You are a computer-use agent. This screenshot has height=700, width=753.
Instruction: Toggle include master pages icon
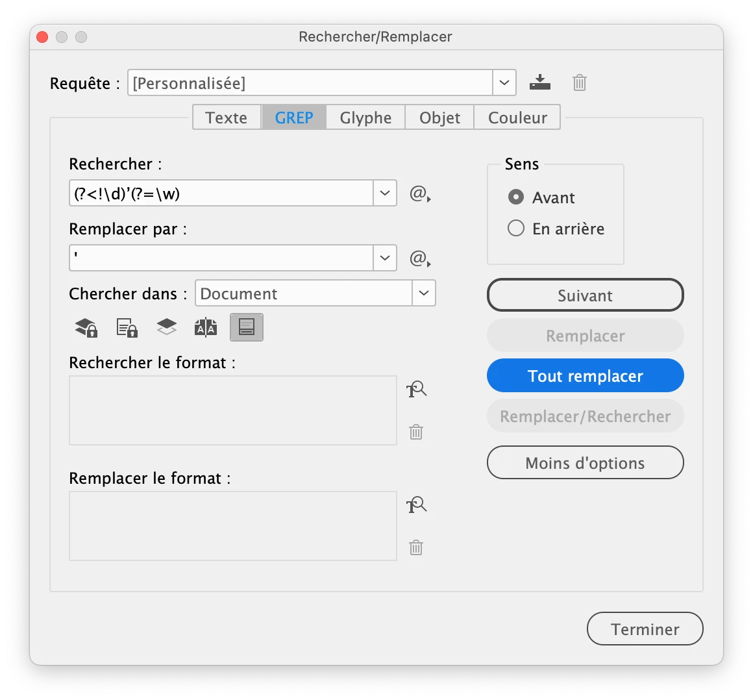pos(206,327)
